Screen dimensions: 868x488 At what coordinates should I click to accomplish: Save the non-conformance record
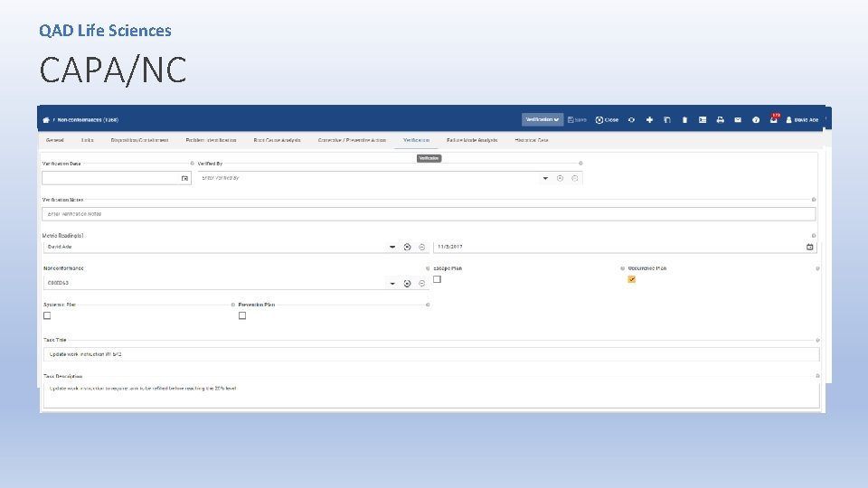pyautogui.click(x=577, y=120)
